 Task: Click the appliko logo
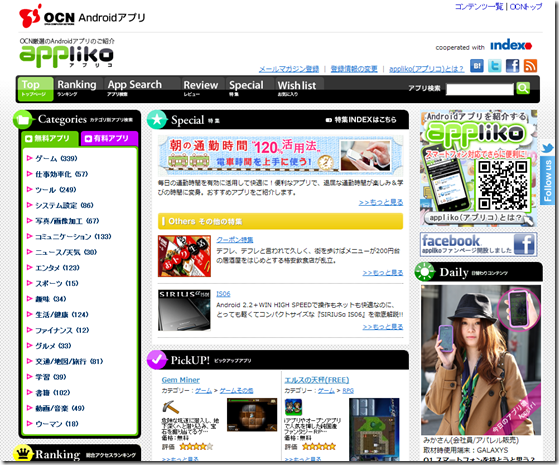(x=66, y=56)
